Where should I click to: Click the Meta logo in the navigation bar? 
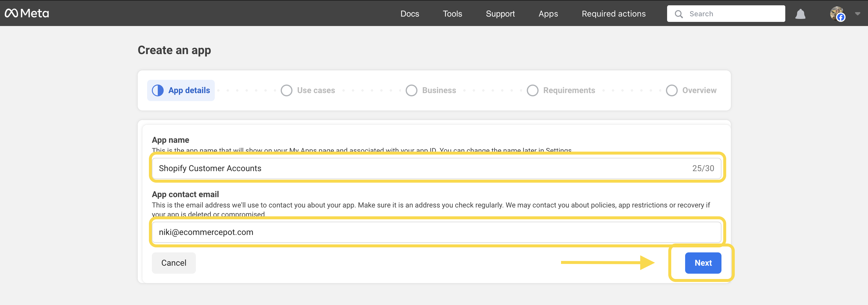26,14
